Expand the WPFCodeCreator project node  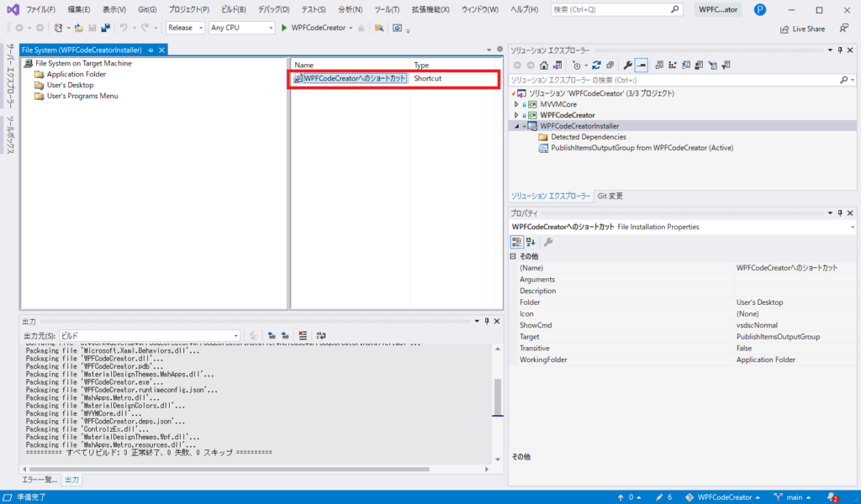516,115
